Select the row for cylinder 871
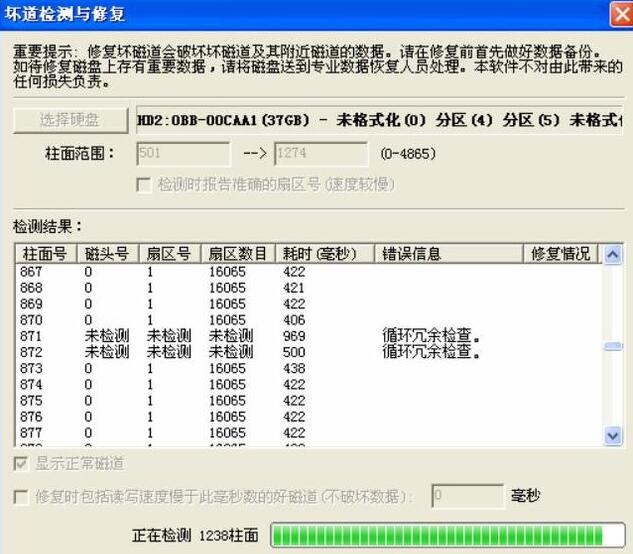 (309, 336)
